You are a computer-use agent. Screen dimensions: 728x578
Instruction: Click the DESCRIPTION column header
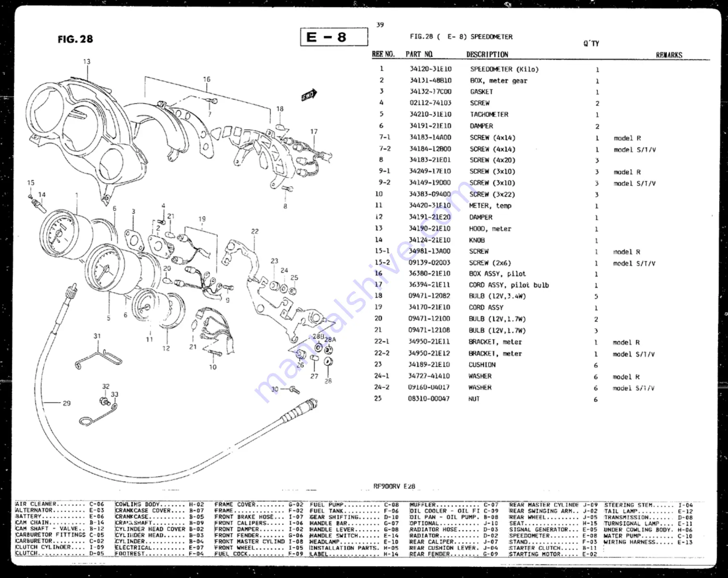487,55
